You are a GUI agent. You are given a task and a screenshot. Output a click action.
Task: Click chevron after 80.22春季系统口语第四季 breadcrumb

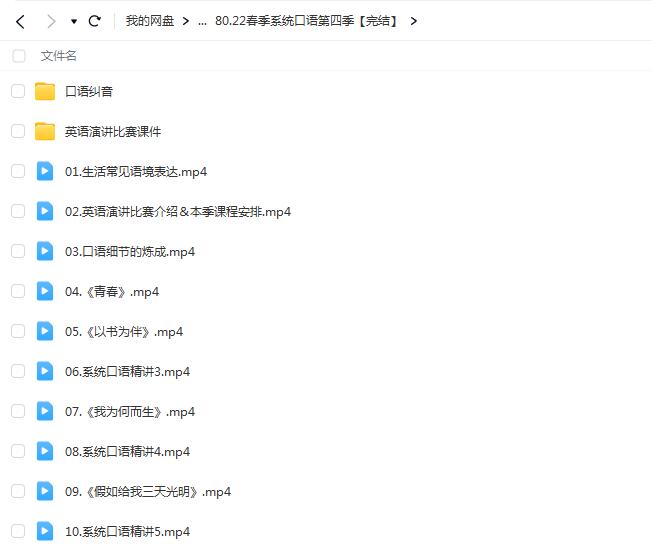click(414, 21)
